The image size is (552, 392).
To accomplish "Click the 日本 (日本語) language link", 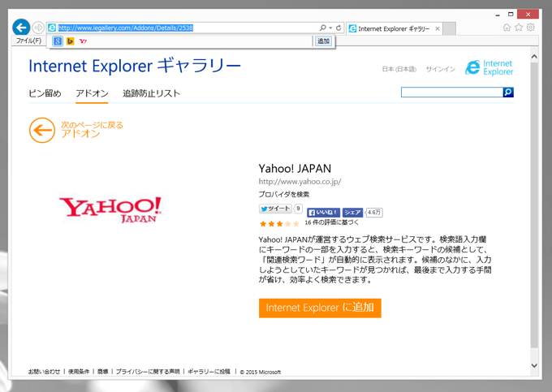I will click(399, 69).
